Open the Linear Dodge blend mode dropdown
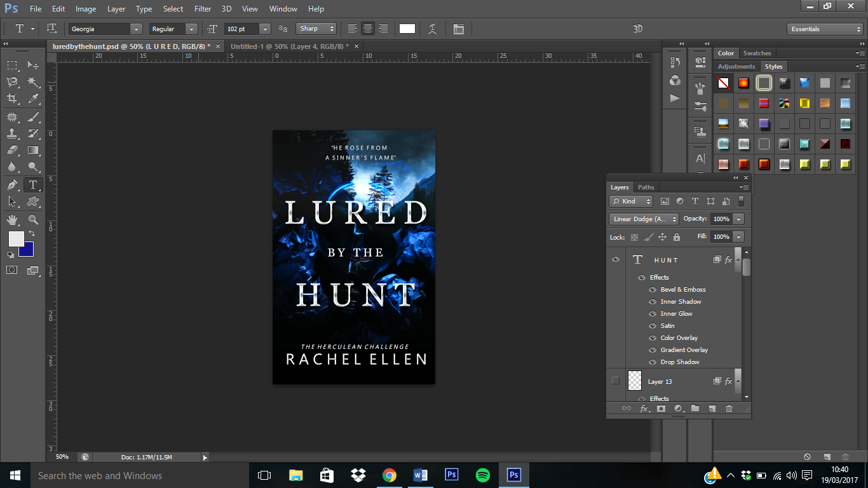The image size is (868, 488). [x=644, y=219]
